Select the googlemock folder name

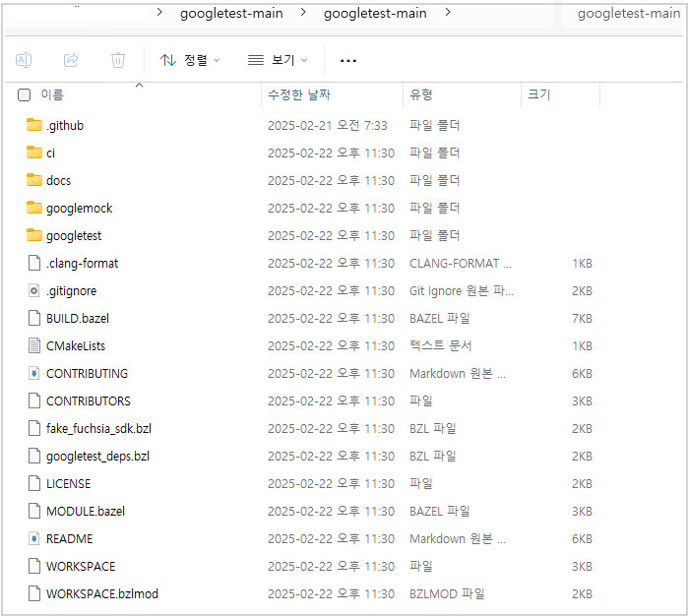click(80, 209)
